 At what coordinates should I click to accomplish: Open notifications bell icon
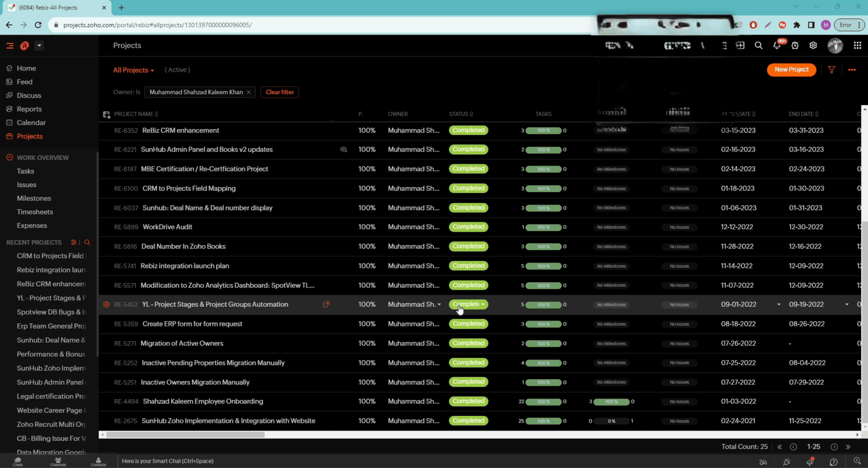point(777,46)
